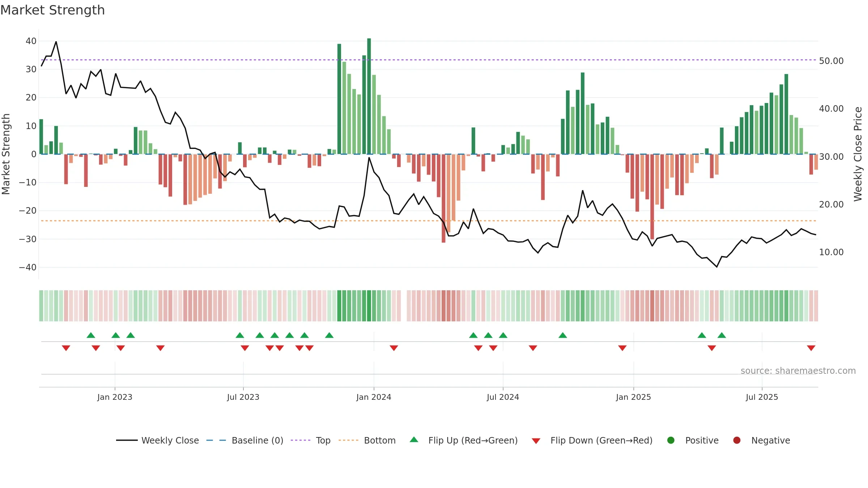Click the deepest red bar below −30

point(443,198)
